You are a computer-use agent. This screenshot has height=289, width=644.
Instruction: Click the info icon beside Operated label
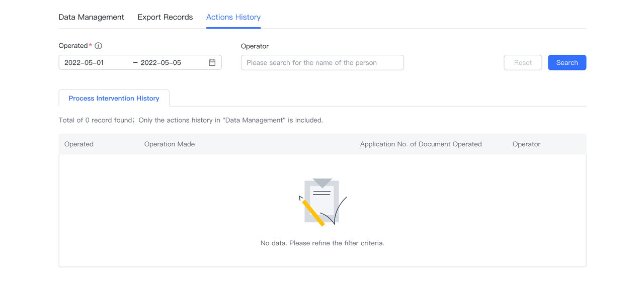(x=99, y=46)
